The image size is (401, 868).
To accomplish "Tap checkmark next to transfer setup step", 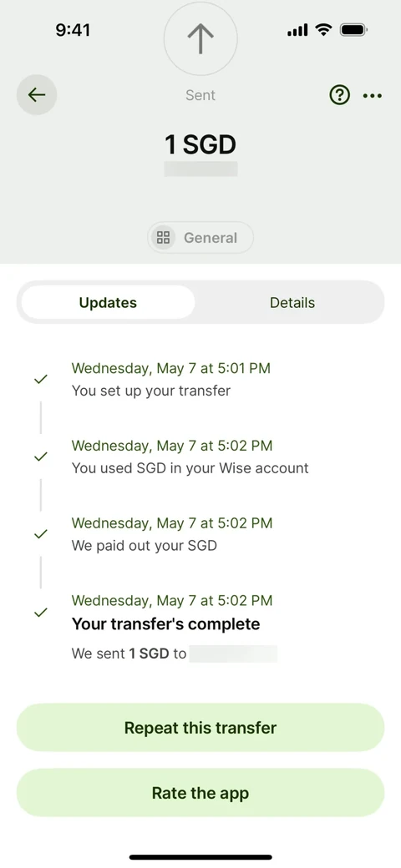I will [40, 380].
